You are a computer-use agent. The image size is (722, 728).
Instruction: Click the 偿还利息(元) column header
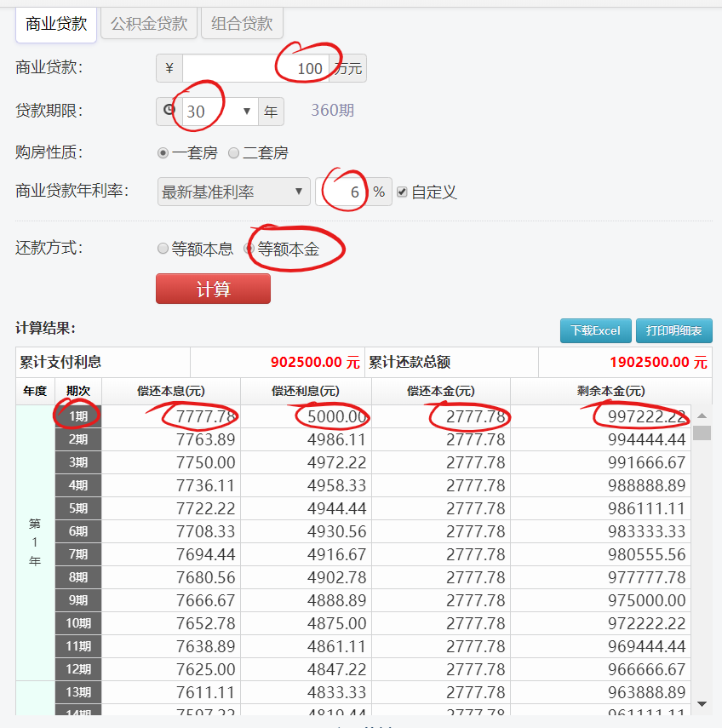point(306,391)
